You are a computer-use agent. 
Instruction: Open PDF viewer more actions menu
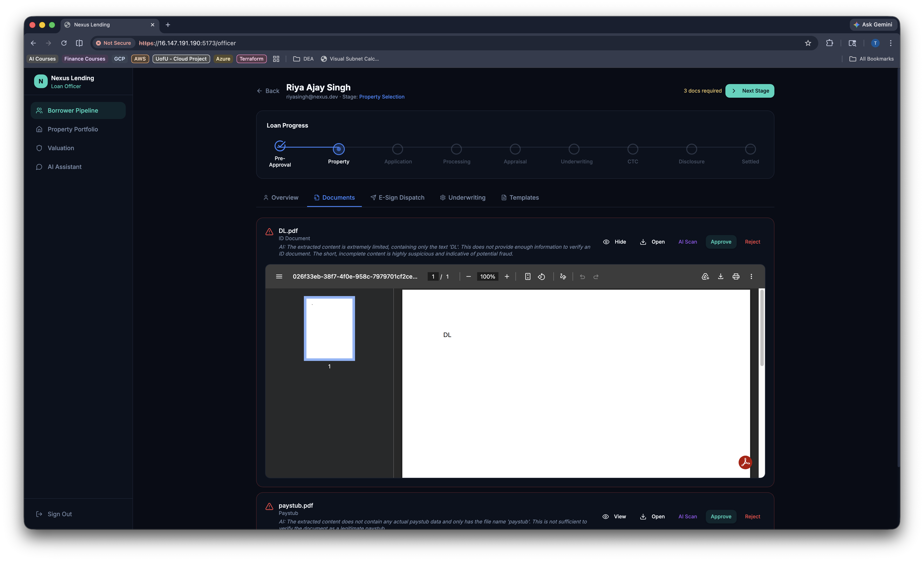[751, 277]
